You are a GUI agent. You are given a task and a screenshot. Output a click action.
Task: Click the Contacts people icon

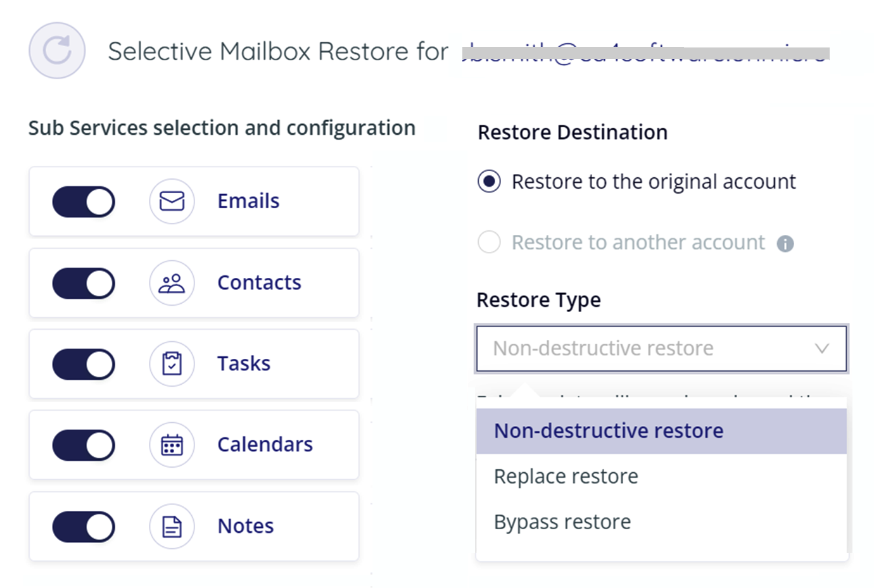pos(172,283)
